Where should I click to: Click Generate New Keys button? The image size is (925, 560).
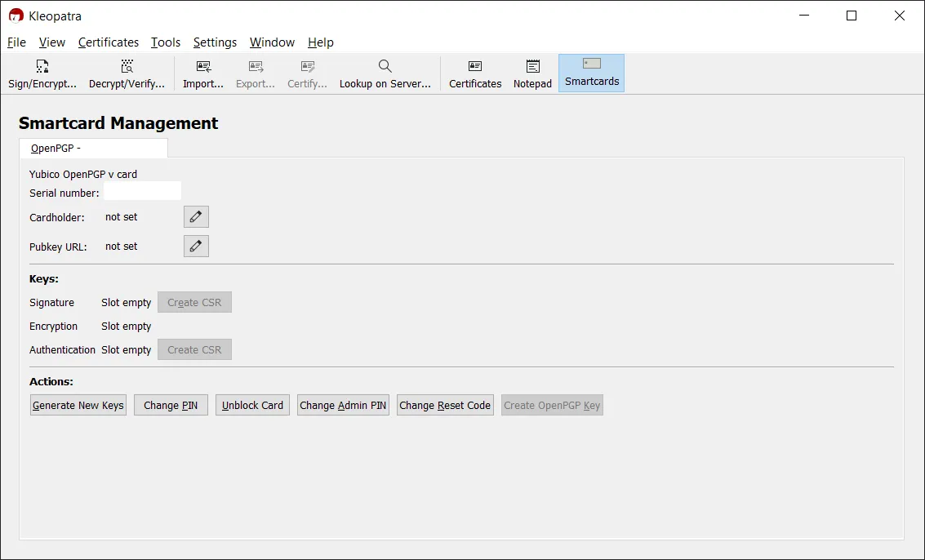pyautogui.click(x=78, y=406)
